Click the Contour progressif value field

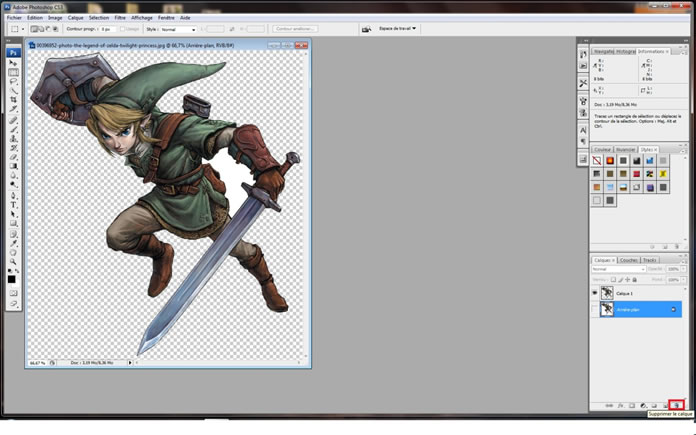point(108,29)
